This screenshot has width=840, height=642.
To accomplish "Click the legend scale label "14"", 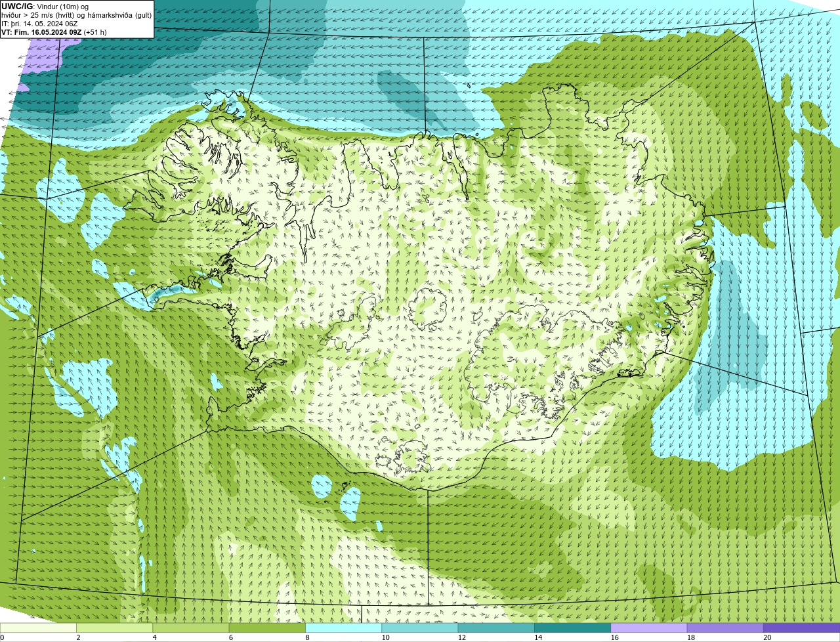I will (538, 637).
